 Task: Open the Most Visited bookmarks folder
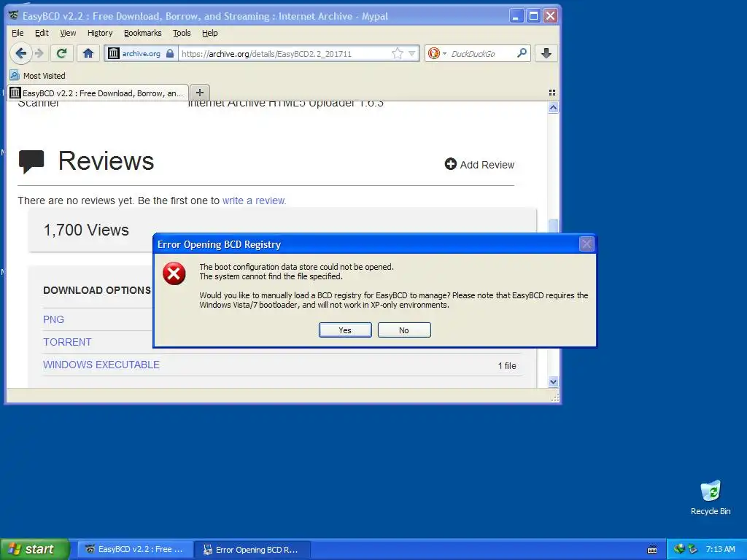pos(38,76)
